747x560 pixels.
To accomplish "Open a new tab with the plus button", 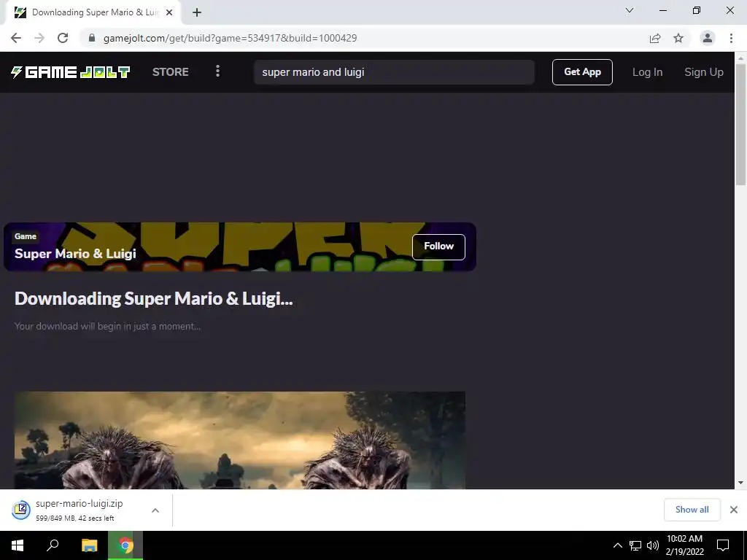I will (x=197, y=12).
